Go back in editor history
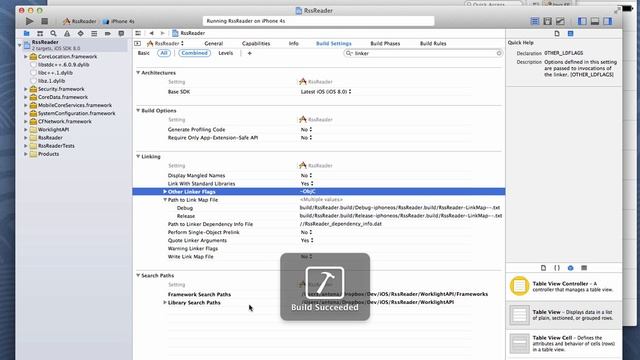 point(151,33)
